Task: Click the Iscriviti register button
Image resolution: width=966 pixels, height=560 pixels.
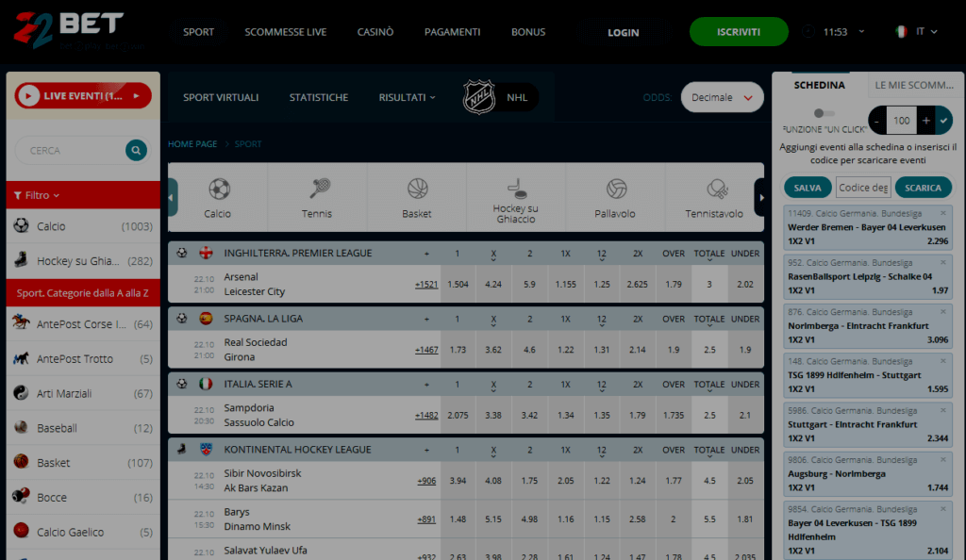Action: [x=738, y=31]
